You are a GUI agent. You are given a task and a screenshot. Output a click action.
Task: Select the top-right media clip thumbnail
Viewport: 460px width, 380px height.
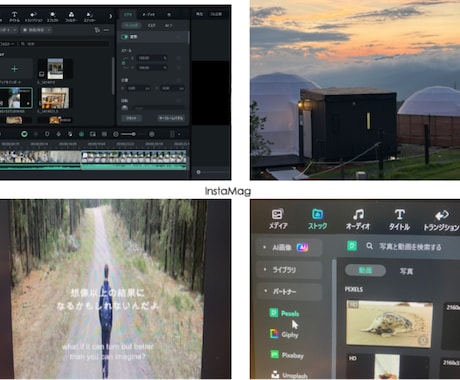55,69
